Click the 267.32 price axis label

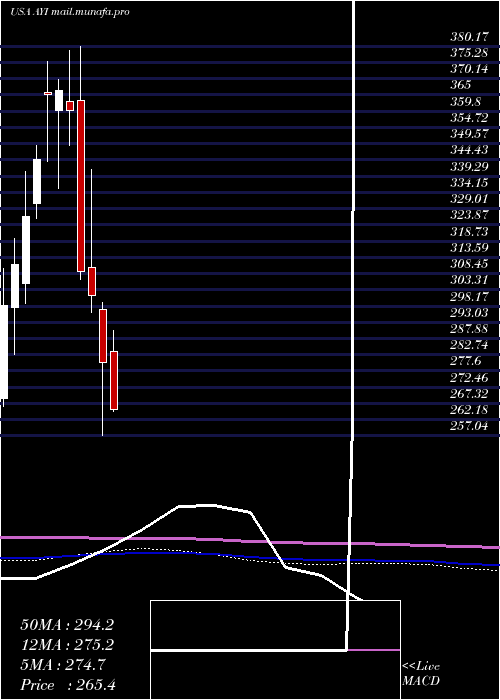tap(469, 394)
